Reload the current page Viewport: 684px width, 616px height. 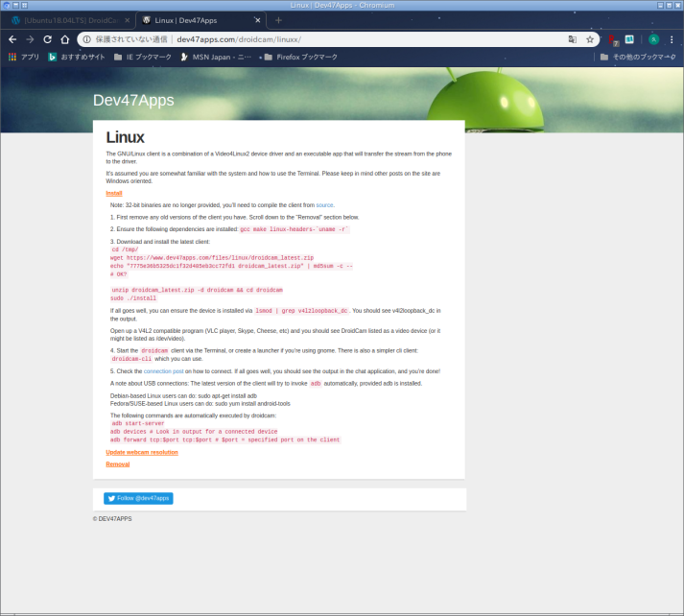(47, 39)
